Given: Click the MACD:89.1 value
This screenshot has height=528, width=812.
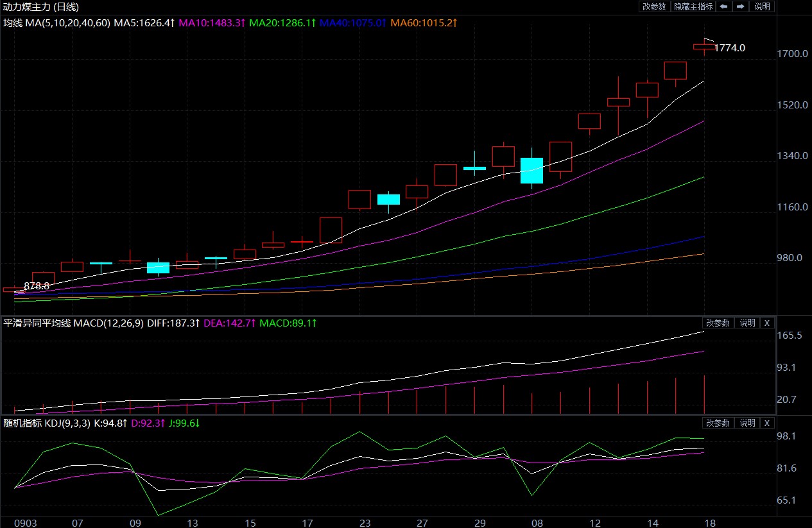Looking at the screenshot, I should [288, 323].
